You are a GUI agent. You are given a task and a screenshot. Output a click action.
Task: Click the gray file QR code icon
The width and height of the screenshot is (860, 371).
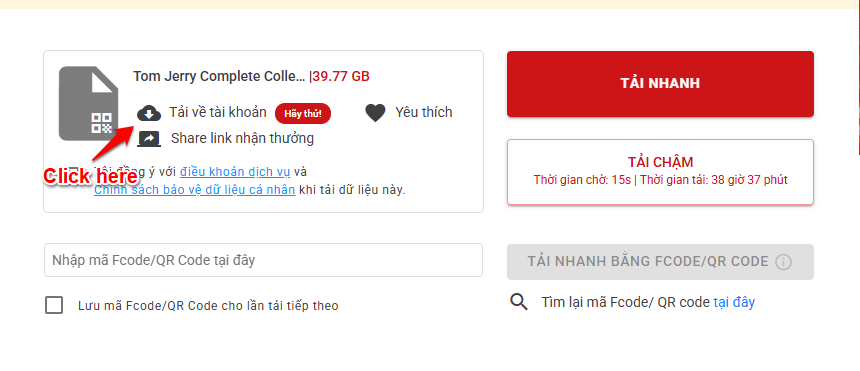tap(88, 104)
